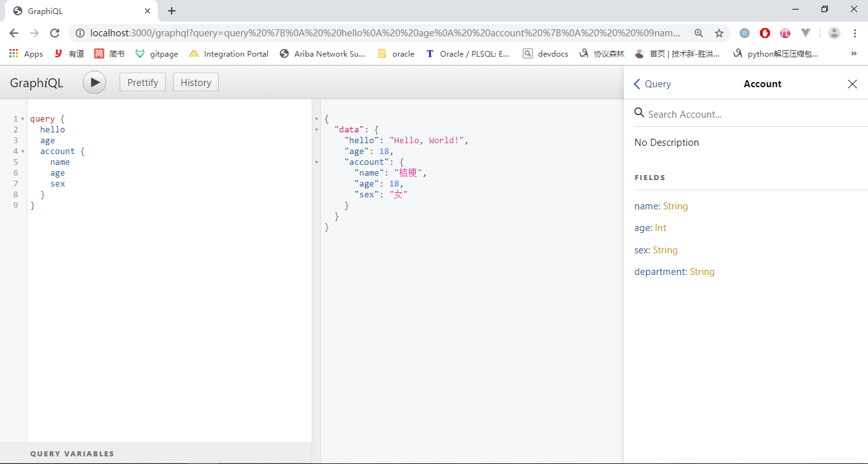Go back to Query in docs
Image resolution: width=868 pixels, height=464 pixels.
coord(652,84)
